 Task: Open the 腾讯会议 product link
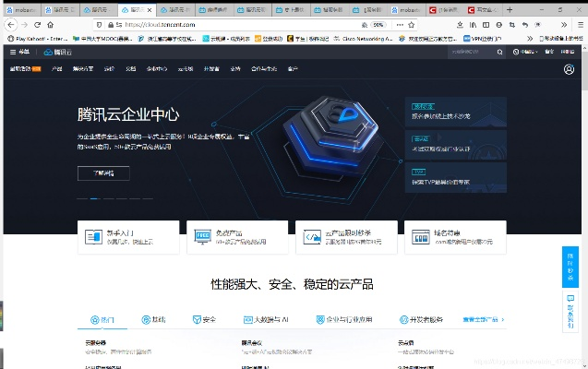coord(252,342)
